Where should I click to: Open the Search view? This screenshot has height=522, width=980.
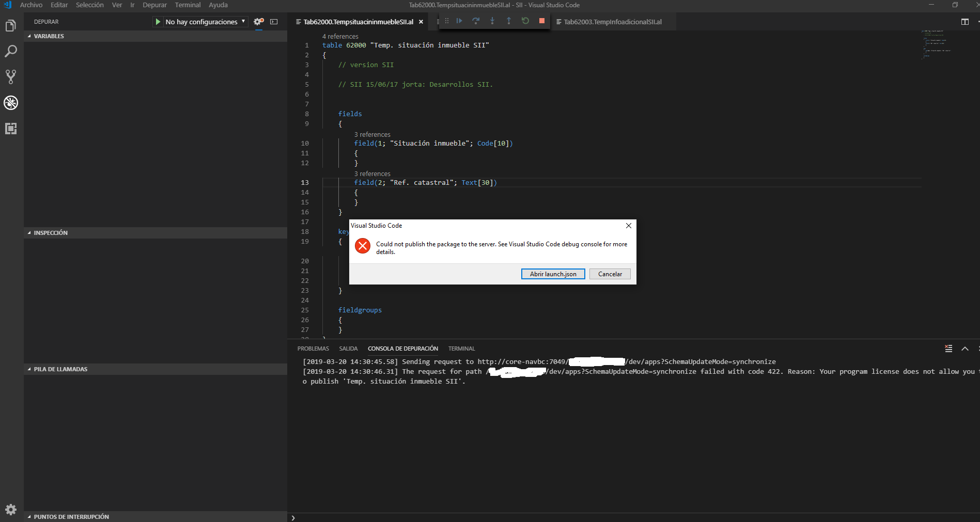coord(10,51)
